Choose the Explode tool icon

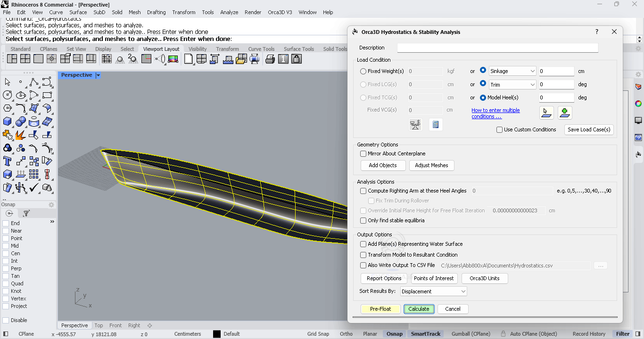click(20, 135)
